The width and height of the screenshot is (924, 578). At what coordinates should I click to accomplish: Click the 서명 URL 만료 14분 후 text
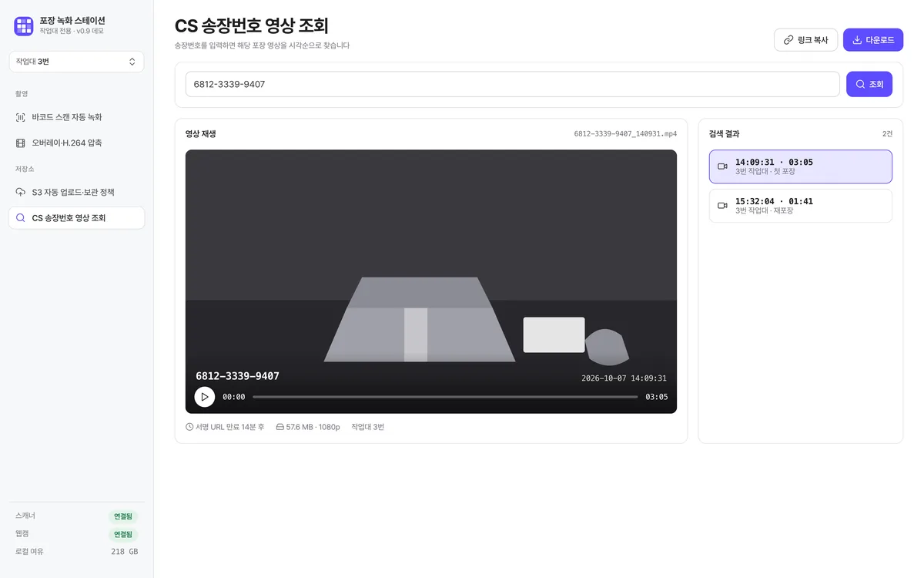[229, 427]
